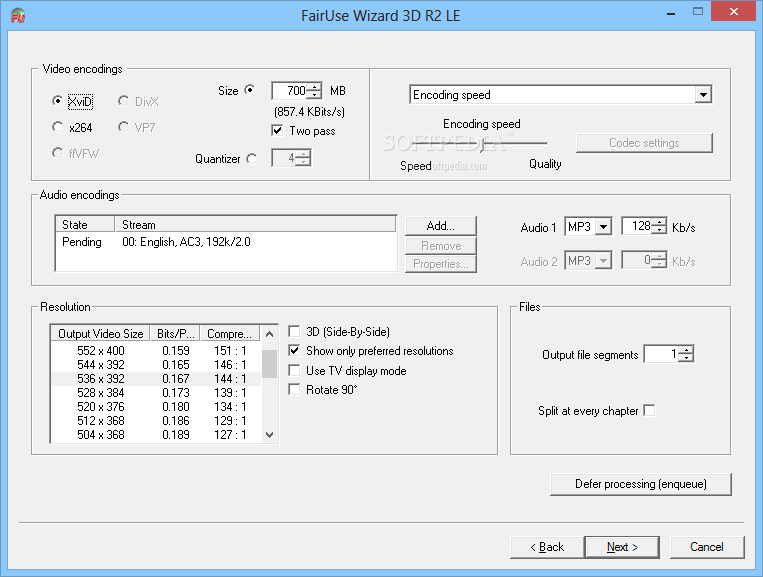Image resolution: width=763 pixels, height=577 pixels.
Task: Select resolution row 544 x 392
Action: coord(156,364)
